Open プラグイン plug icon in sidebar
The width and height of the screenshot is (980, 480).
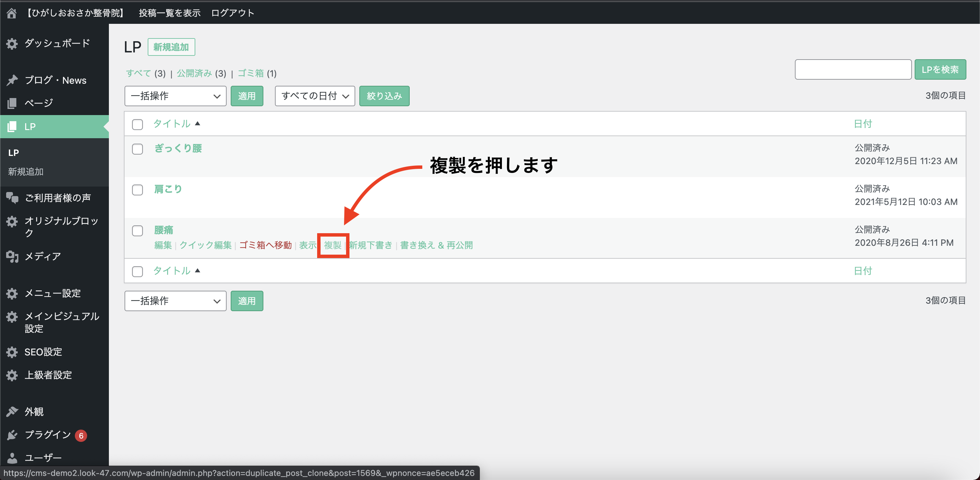coord(12,435)
